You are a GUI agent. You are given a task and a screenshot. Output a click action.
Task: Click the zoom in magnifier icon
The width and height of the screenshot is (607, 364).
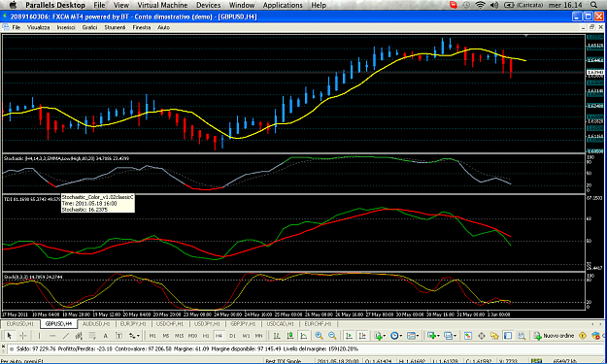[319, 336]
